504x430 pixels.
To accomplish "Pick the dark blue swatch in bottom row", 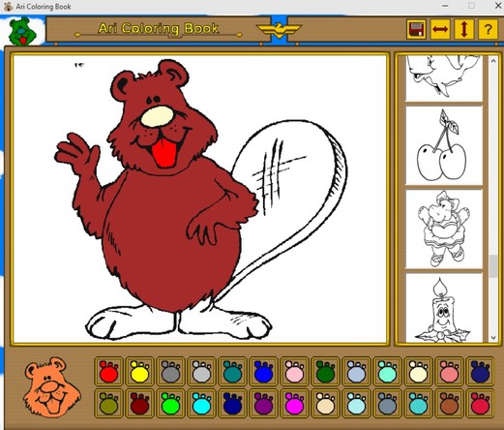I will tap(232, 403).
